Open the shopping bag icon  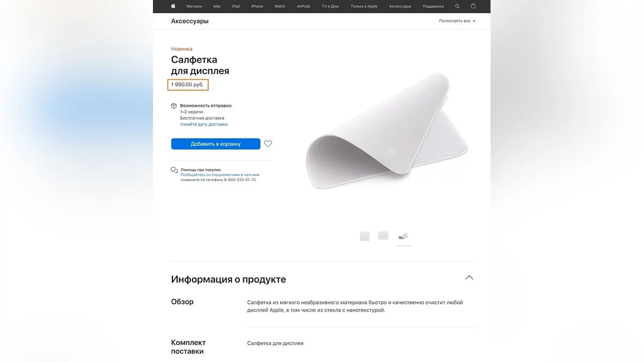coord(473,6)
